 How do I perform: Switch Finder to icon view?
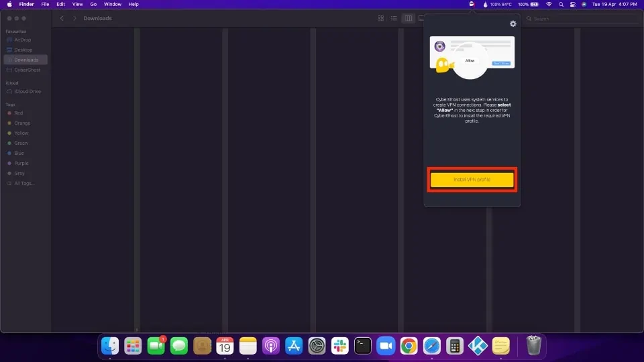(x=381, y=19)
